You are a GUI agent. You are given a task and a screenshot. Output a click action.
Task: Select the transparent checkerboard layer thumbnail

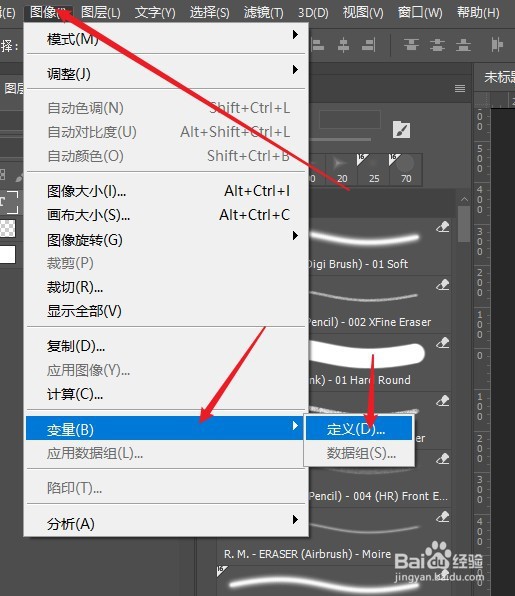(7, 228)
